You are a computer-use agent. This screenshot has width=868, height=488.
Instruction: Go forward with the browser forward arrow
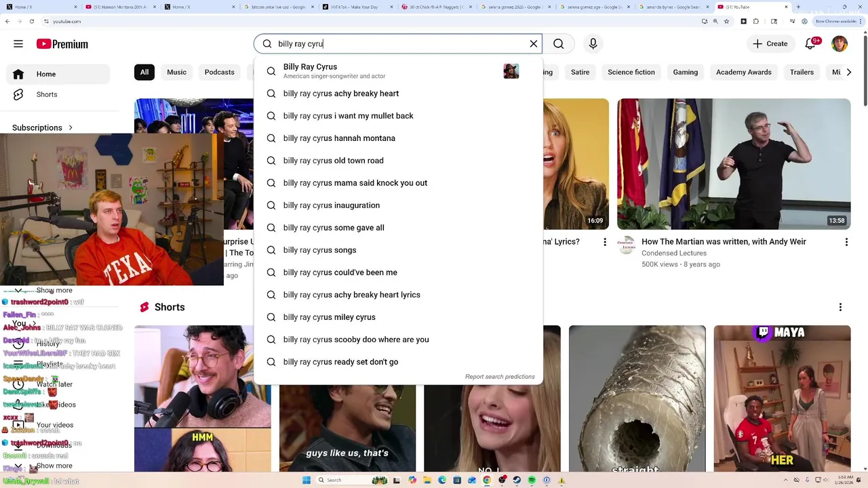[19, 21]
